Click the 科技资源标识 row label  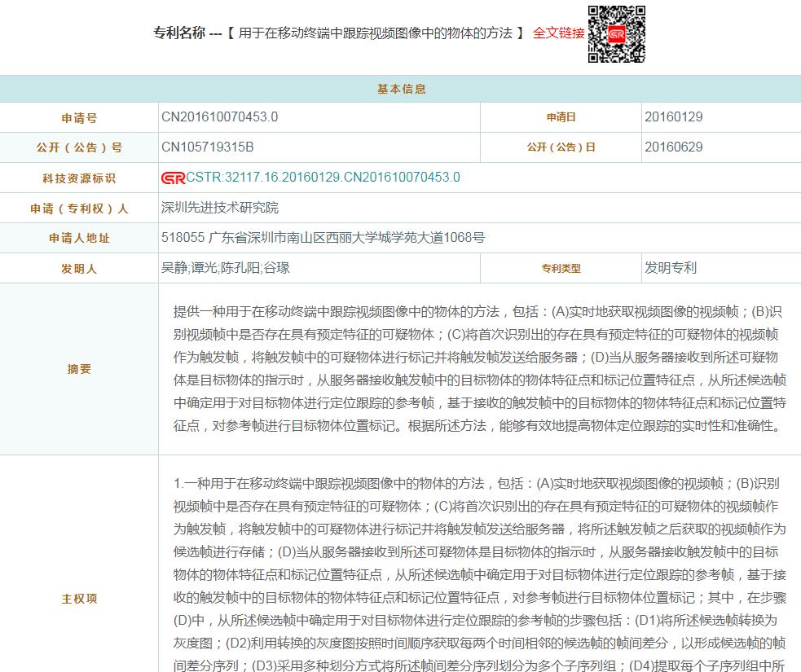79,178
